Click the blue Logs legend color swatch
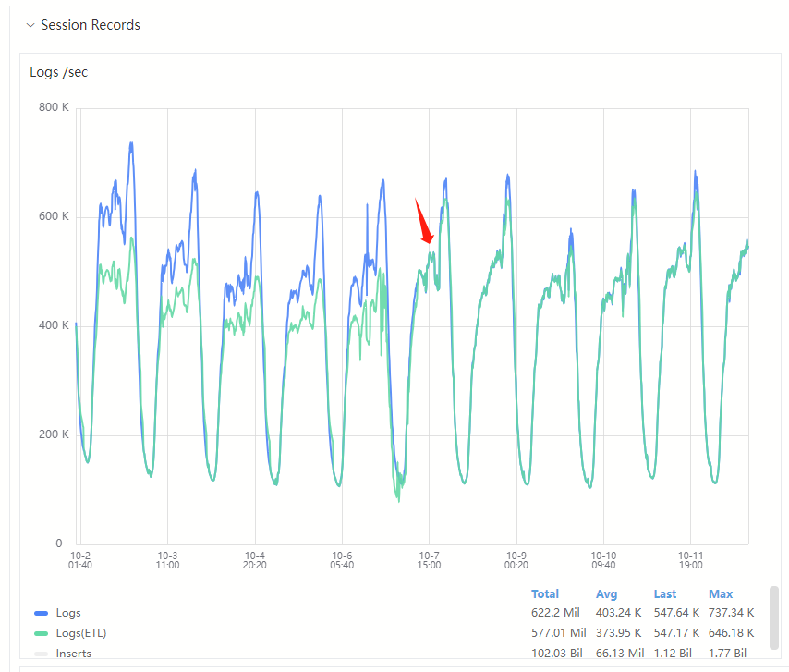Viewport: 789px width, 672px height. (x=41, y=613)
